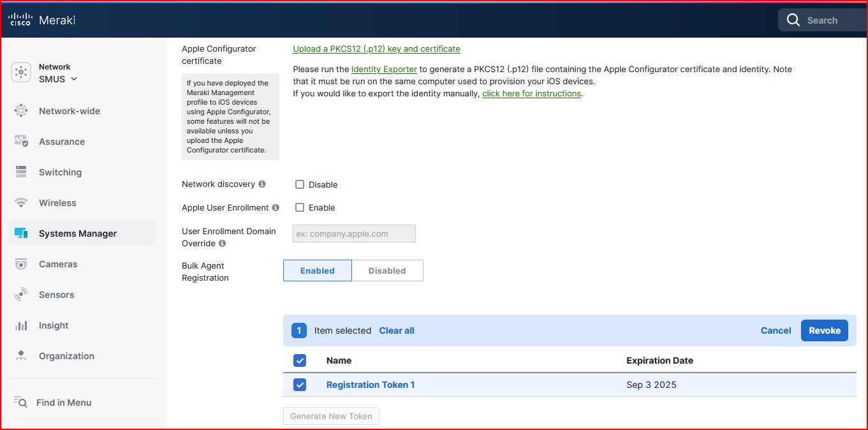Revoke the selected registration token
The width and height of the screenshot is (868, 430).
point(825,330)
